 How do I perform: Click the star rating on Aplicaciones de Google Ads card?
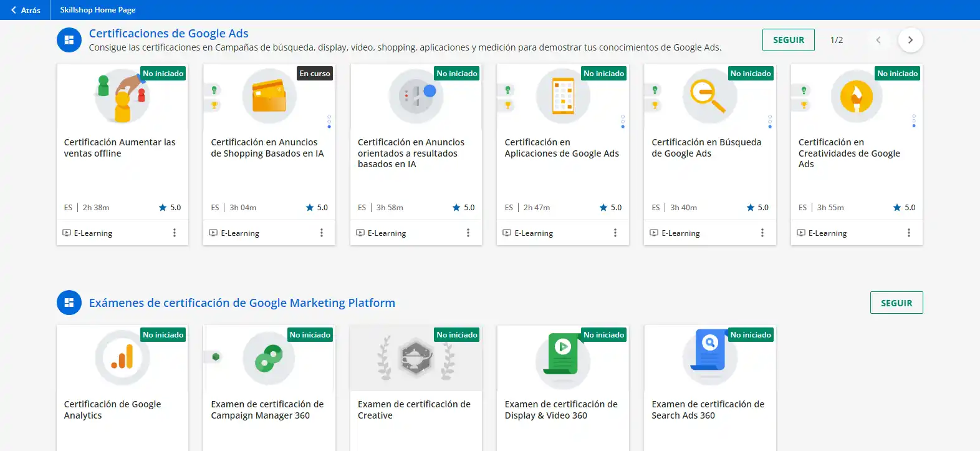610,208
